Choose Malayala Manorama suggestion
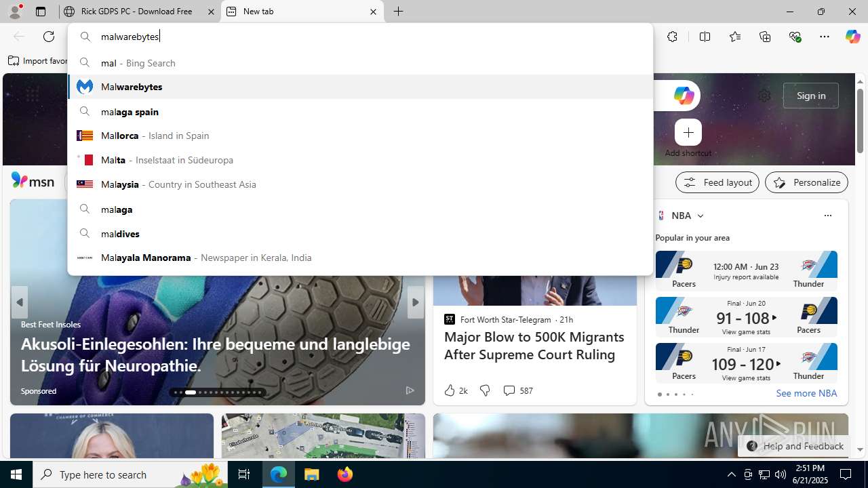Image resolution: width=868 pixels, height=488 pixels. point(360,258)
